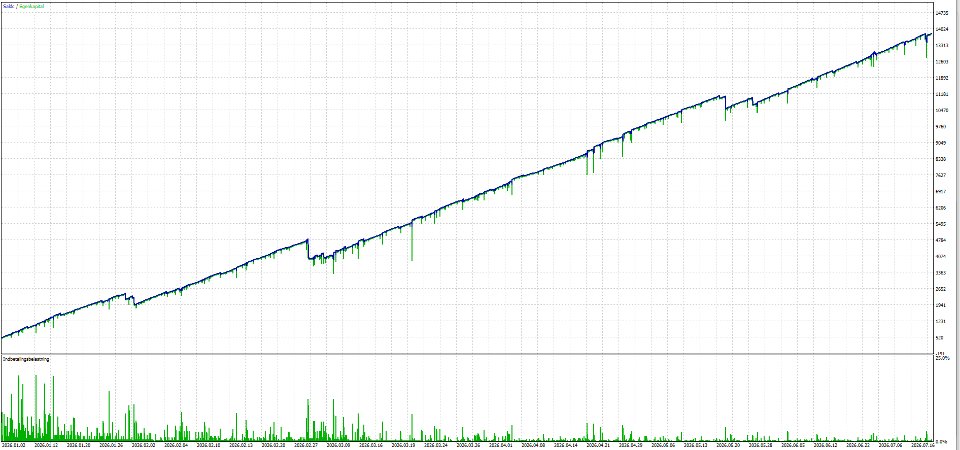960x450 pixels.
Task: Click the balance drop near 2026.02.27
Action: tap(309, 250)
